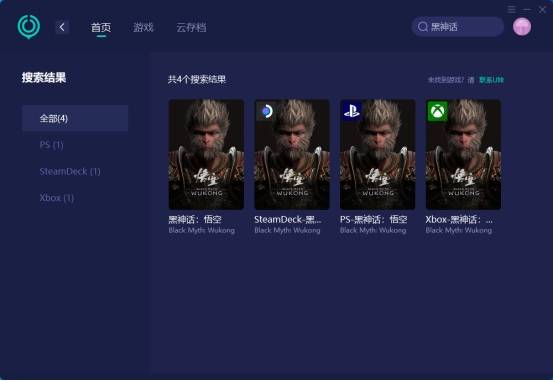Filter results by SteamDeck (1)
The image size is (553, 381).
click(70, 171)
